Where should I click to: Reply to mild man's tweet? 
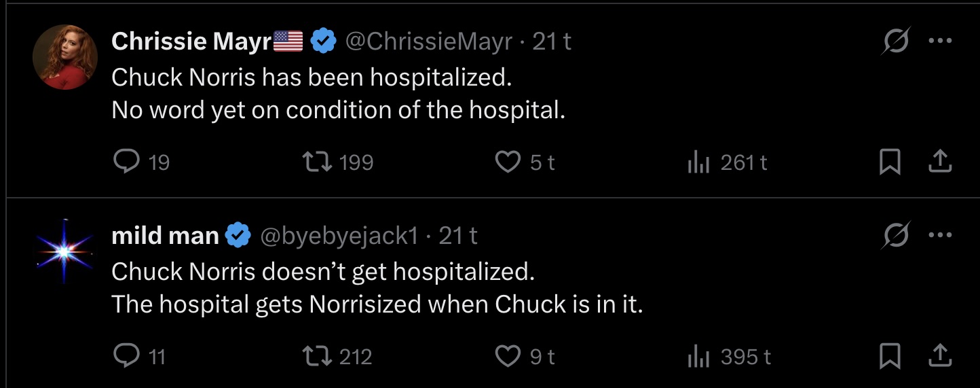coord(126,356)
